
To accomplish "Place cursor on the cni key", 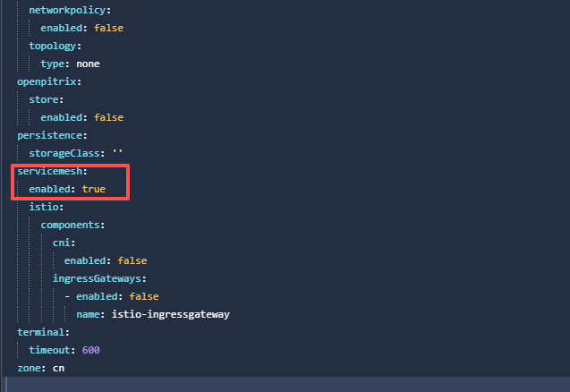I will pyautogui.click(x=64, y=243).
